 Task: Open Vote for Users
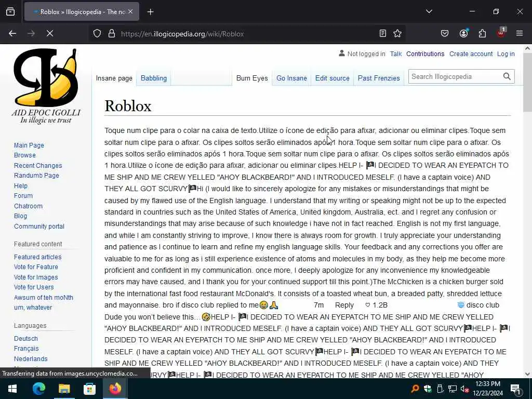coord(34,287)
